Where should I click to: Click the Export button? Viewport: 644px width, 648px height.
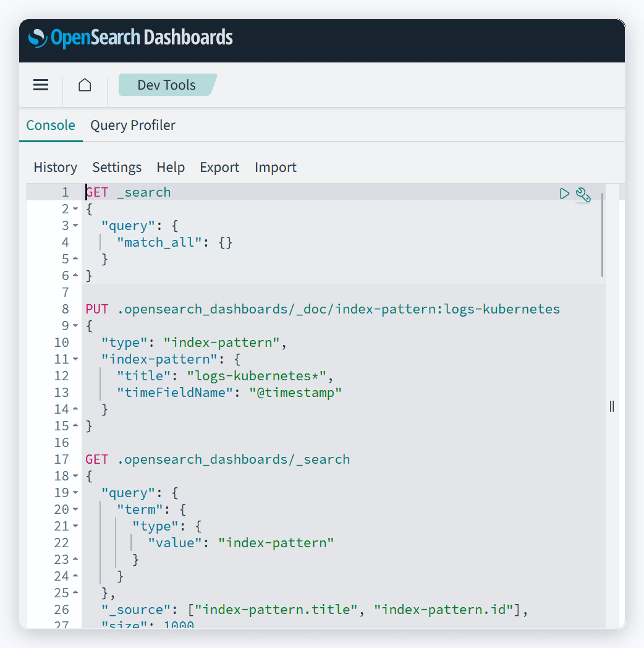click(219, 167)
